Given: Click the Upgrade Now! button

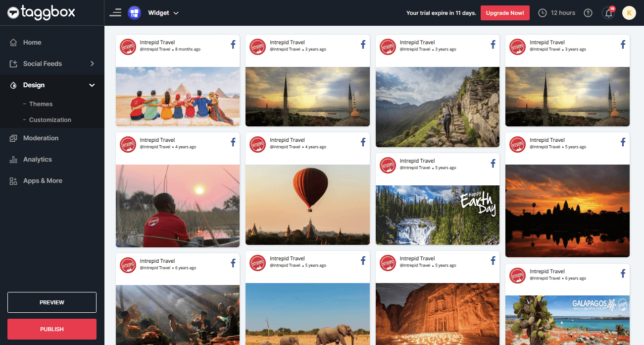Looking at the screenshot, I should point(505,13).
